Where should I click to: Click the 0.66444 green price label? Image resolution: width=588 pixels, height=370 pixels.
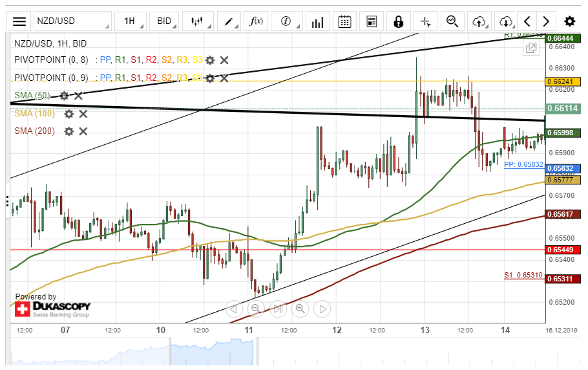563,38
